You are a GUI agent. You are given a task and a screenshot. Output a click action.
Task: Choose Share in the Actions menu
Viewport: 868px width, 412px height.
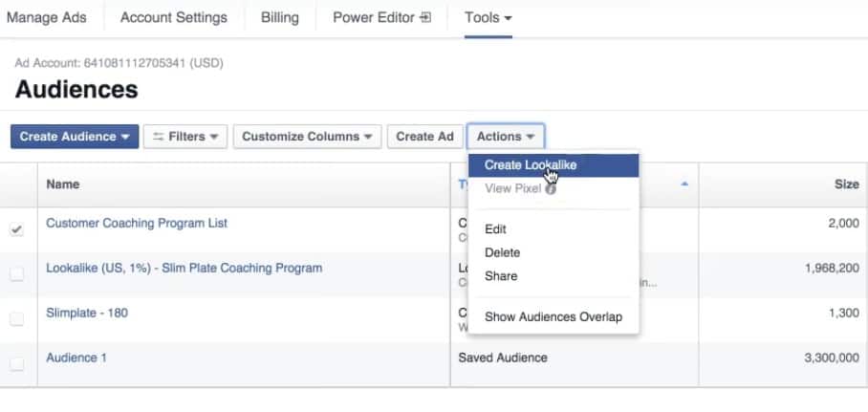tap(501, 275)
